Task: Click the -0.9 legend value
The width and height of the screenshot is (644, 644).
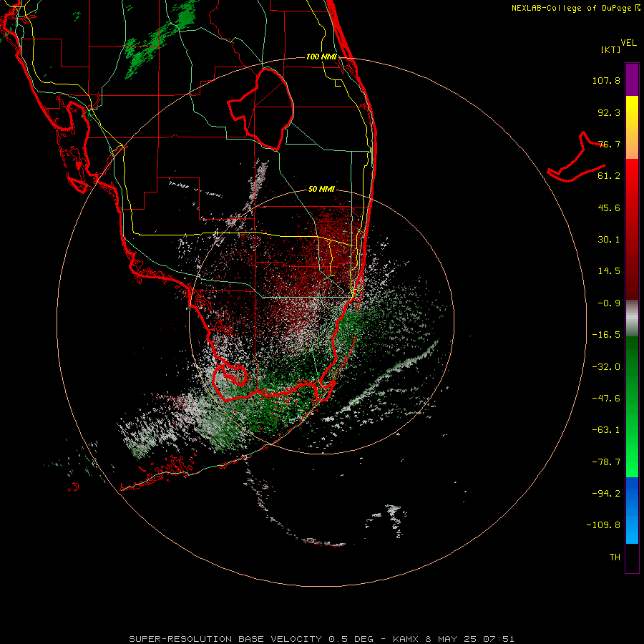Action: pyautogui.click(x=609, y=303)
